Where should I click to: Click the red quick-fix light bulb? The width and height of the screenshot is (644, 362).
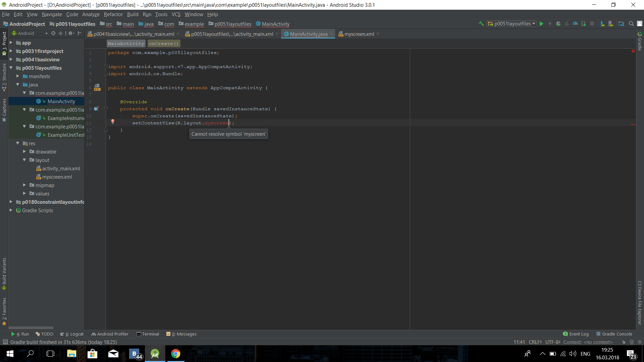click(x=113, y=122)
